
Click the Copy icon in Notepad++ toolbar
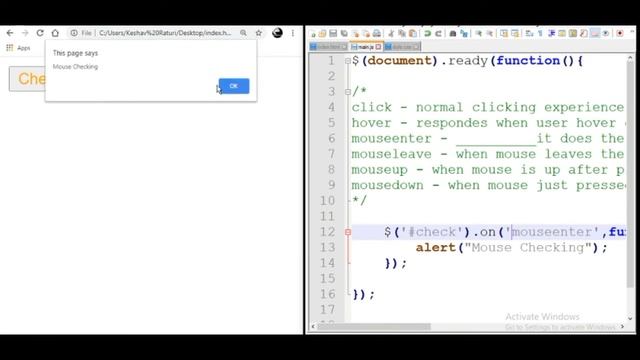(402, 33)
